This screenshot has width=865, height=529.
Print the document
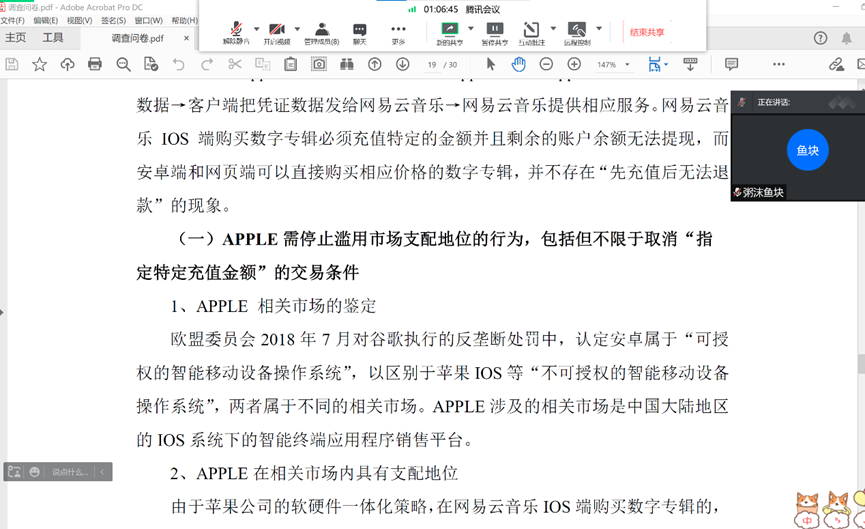[95, 65]
